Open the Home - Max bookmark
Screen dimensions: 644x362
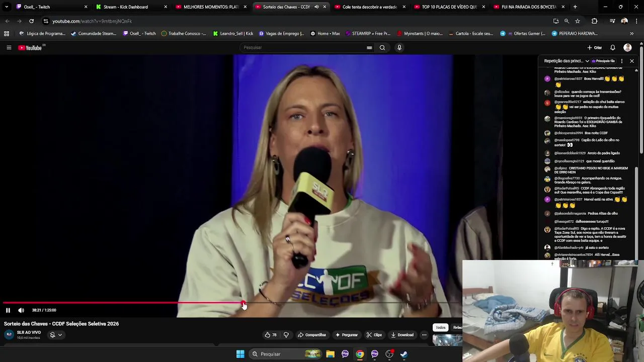[x=325, y=34]
